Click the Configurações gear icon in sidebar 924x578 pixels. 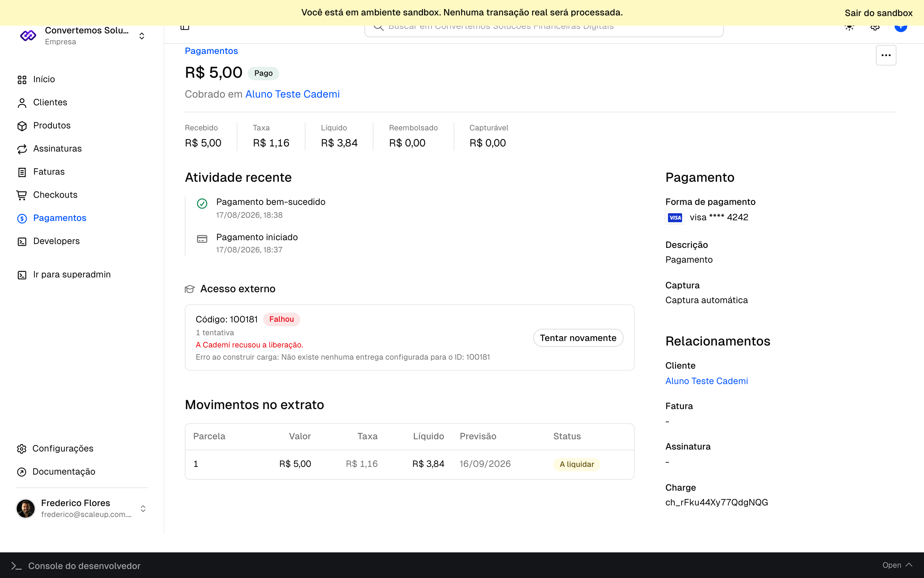21,449
